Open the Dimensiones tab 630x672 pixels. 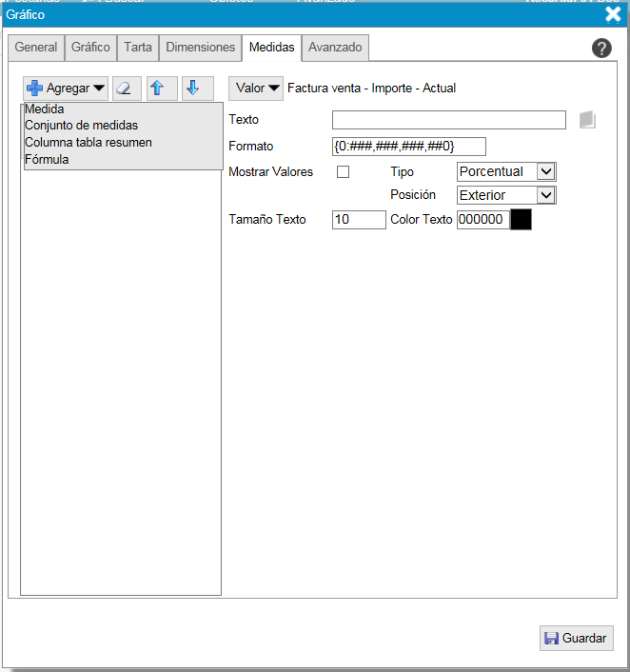[x=200, y=48]
